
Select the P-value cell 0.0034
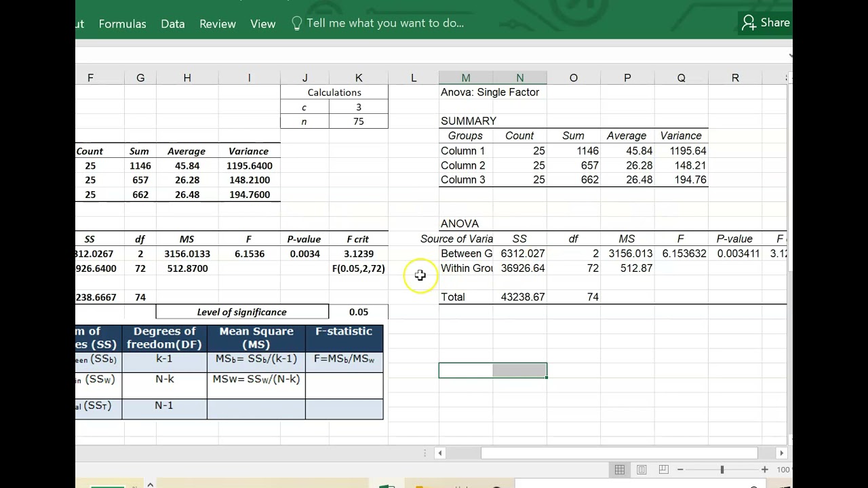point(304,253)
